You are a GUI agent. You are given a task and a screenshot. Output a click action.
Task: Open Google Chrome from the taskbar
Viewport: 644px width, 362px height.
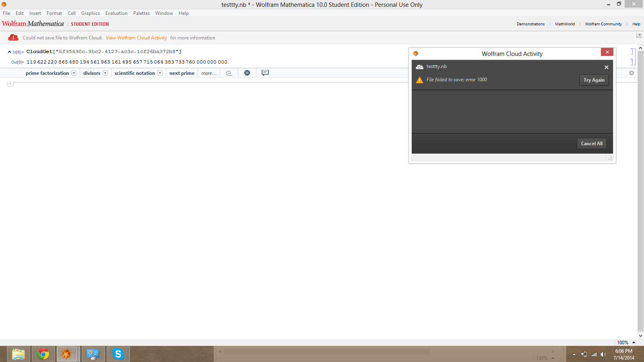click(x=43, y=354)
